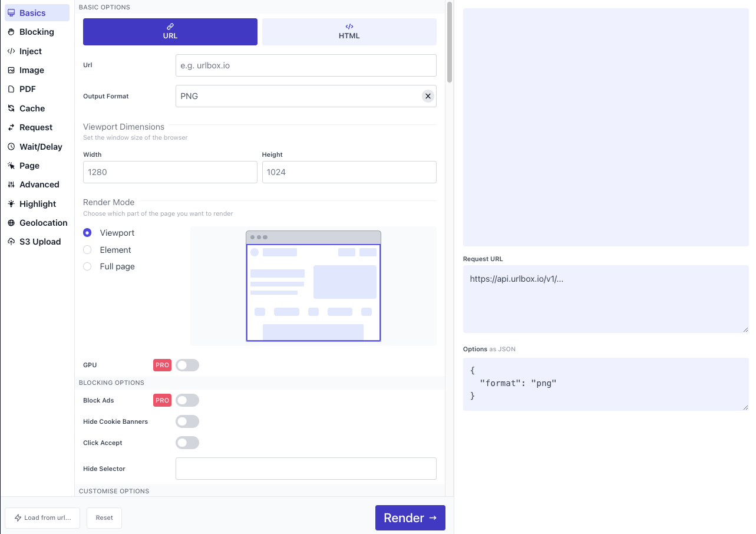Image resolution: width=756 pixels, height=534 pixels.
Task: Click the Render button
Action: (x=410, y=517)
